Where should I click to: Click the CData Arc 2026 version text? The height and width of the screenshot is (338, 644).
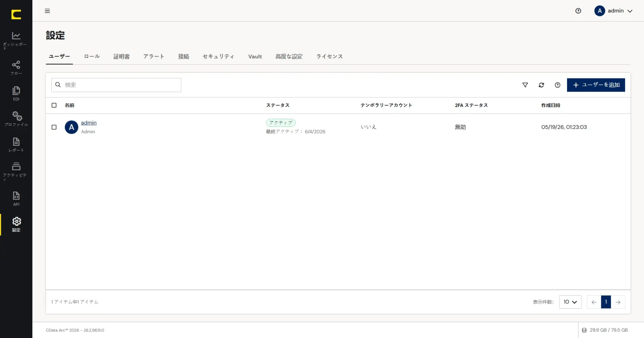click(75, 330)
